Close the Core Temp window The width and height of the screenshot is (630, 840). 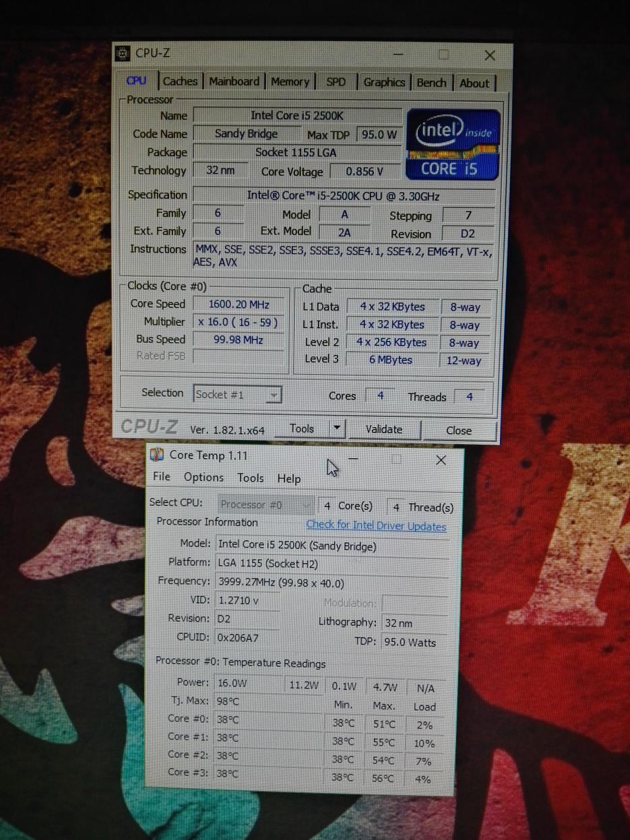(x=441, y=460)
